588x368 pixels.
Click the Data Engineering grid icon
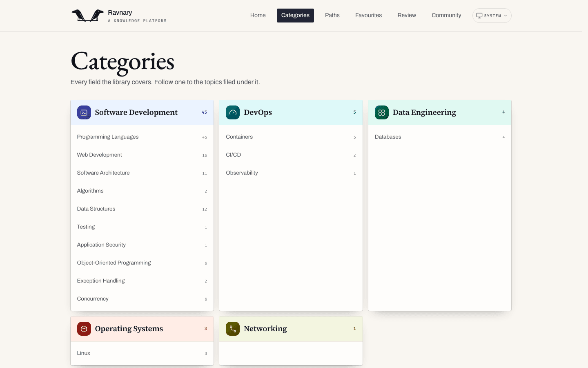pos(382,112)
